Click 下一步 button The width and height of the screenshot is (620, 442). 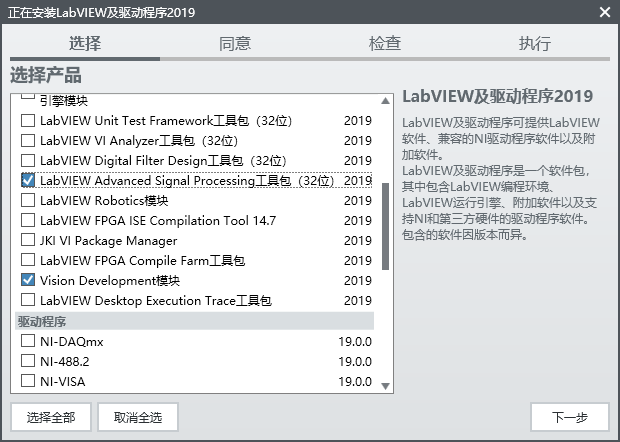pyautogui.click(x=570, y=417)
